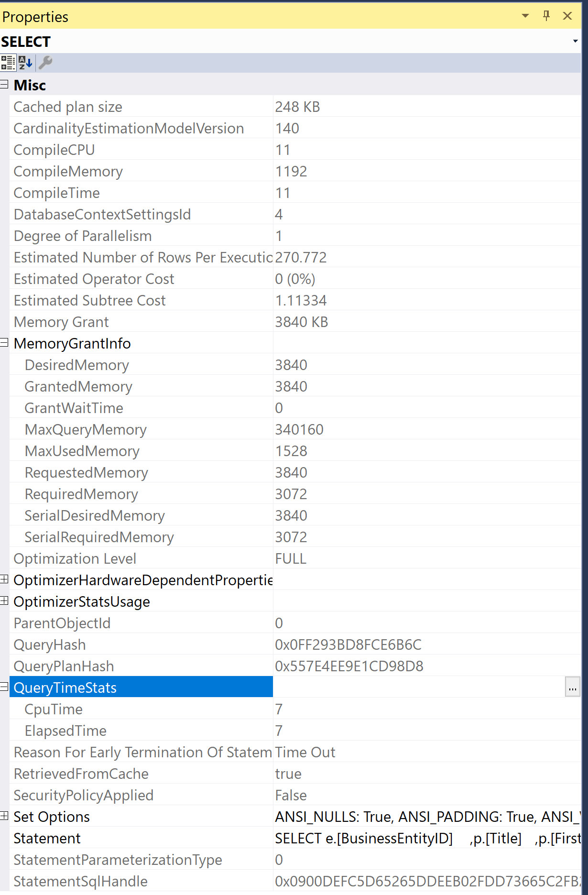This screenshot has height=895, width=588.
Task: Collapse the MemoryGrantInfo node
Action: [x=4, y=343]
